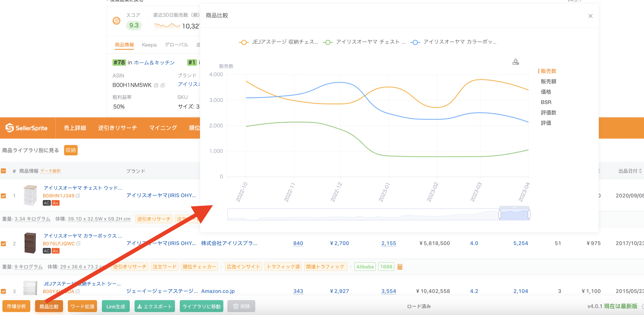Image resolution: width=644 pixels, height=315 pixels.
Task: Click left handle of chart range slider
Action: pyautogui.click(x=500, y=214)
